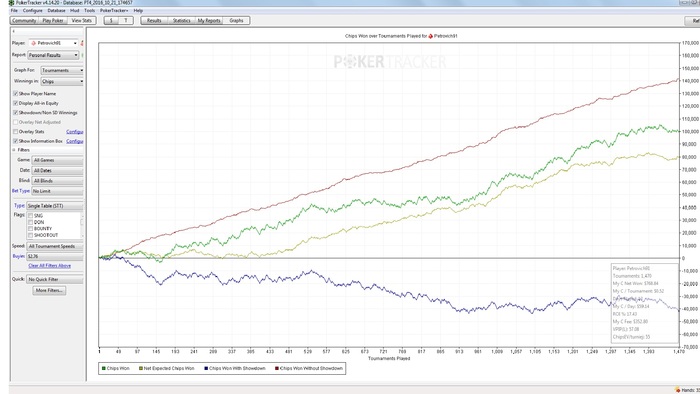Image resolution: width=700 pixels, height=394 pixels.
Task: Click Clear All Filters Above link
Action: (x=50, y=265)
